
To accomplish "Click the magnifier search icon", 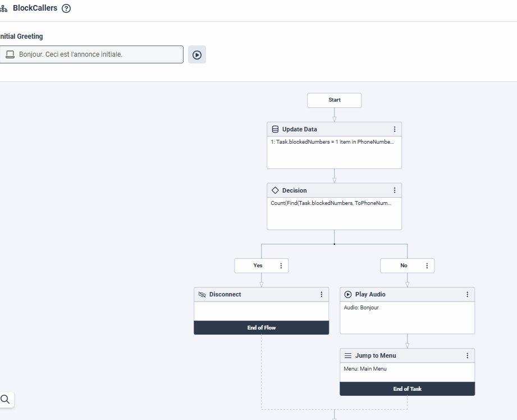I will click(x=5, y=399).
